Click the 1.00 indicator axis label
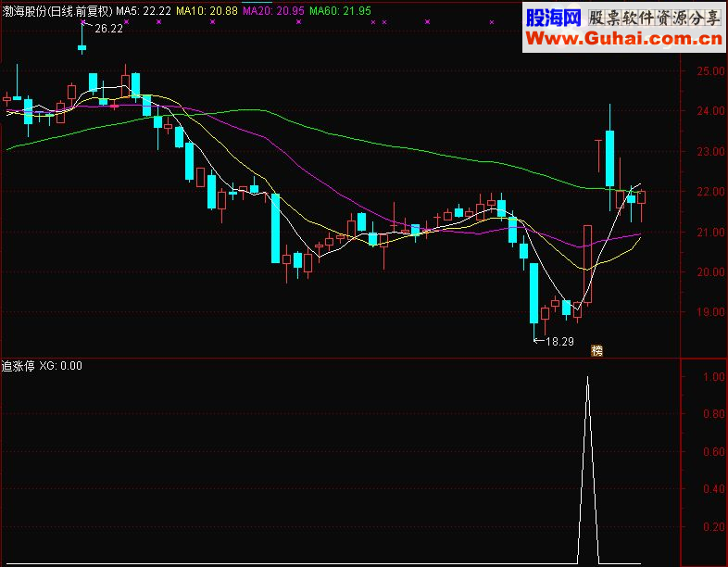Screen dimensions: 728x567 tap(714, 376)
